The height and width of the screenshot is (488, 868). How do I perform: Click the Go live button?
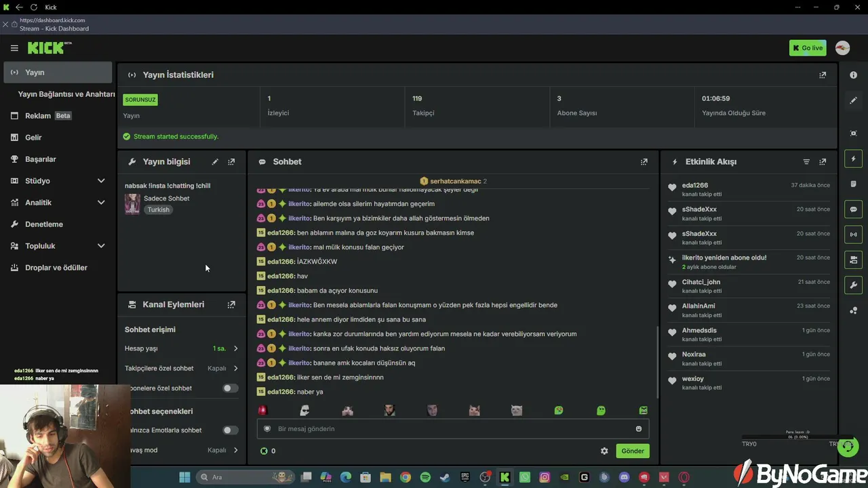[808, 48]
